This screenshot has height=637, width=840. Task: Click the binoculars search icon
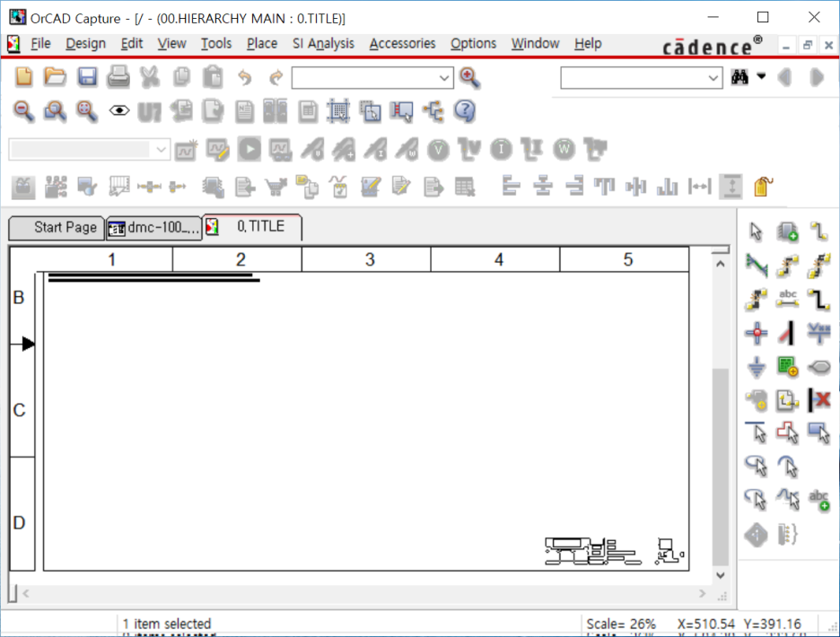tap(739, 78)
